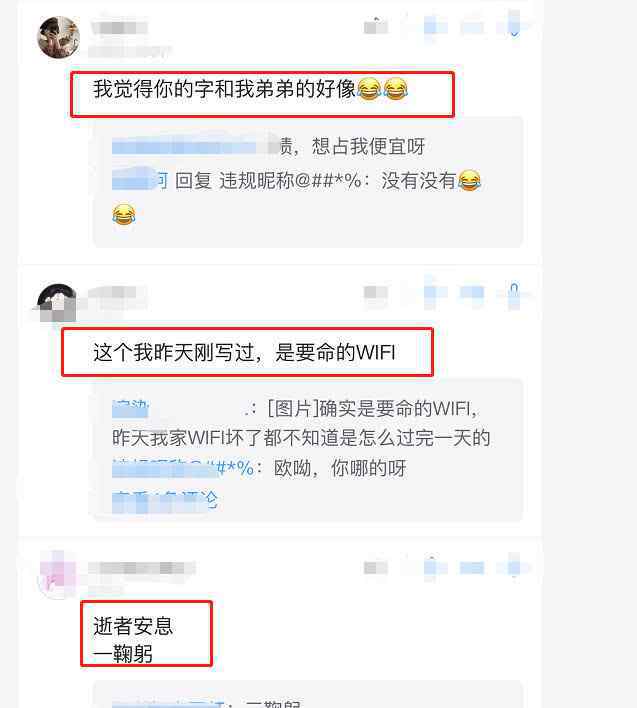Click the comment 这个我昨天刚写过，是要命的WIFI
Image resolution: width=637 pixels, height=708 pixels.
[244, 352]
